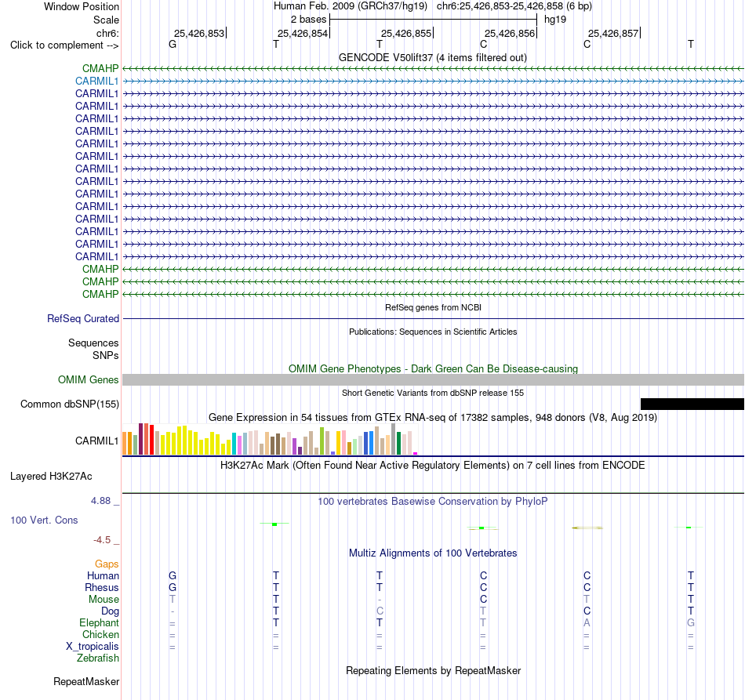
Task: Select the Chicken alignment row label
Action: 100,634
